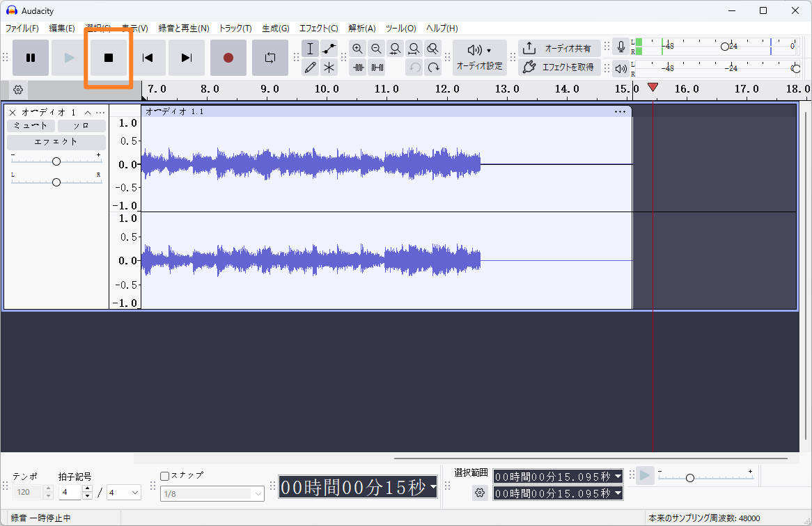Select the Selection tool in the toolbar
812x526 pixels.
(x=310, y=49)
